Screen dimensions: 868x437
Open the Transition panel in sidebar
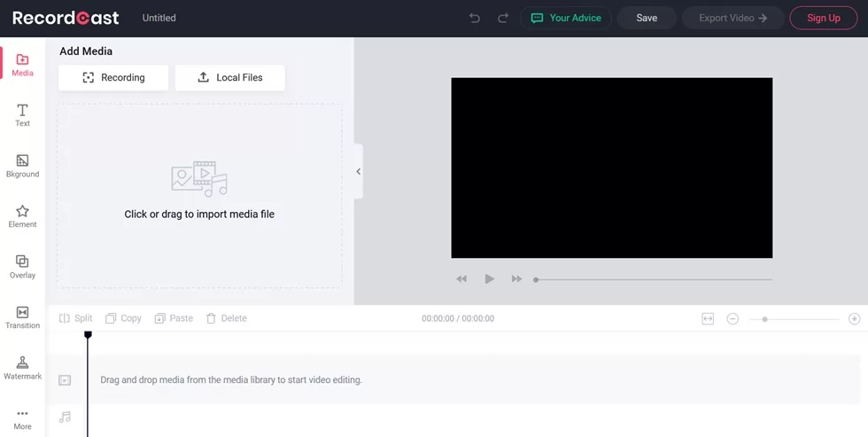22,317
